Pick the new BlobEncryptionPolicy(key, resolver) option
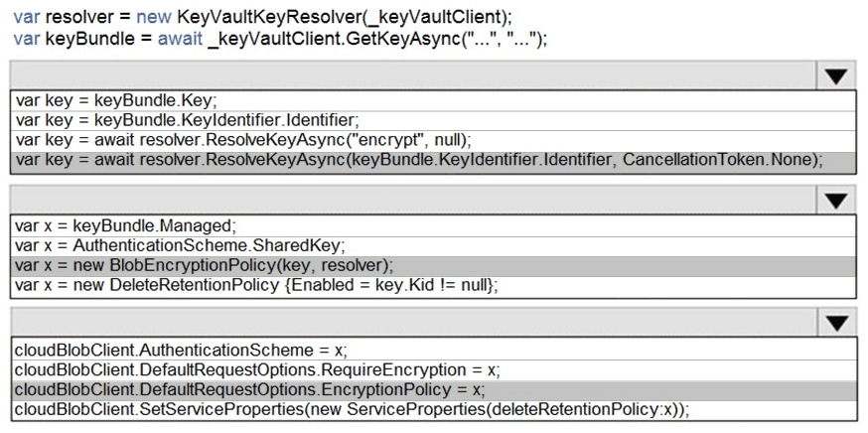This screenshot has height=433, width=868. pos(205,265)
